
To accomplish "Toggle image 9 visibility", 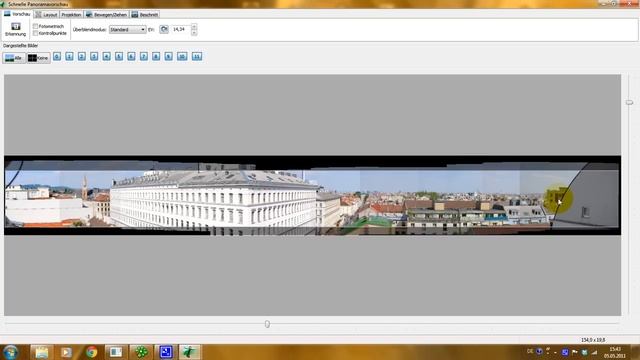I will pyautogui.click(x=169, y=56).
